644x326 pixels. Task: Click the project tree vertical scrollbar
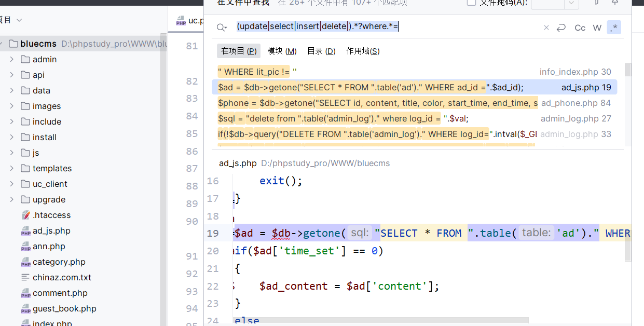click(x=163, y=179)
